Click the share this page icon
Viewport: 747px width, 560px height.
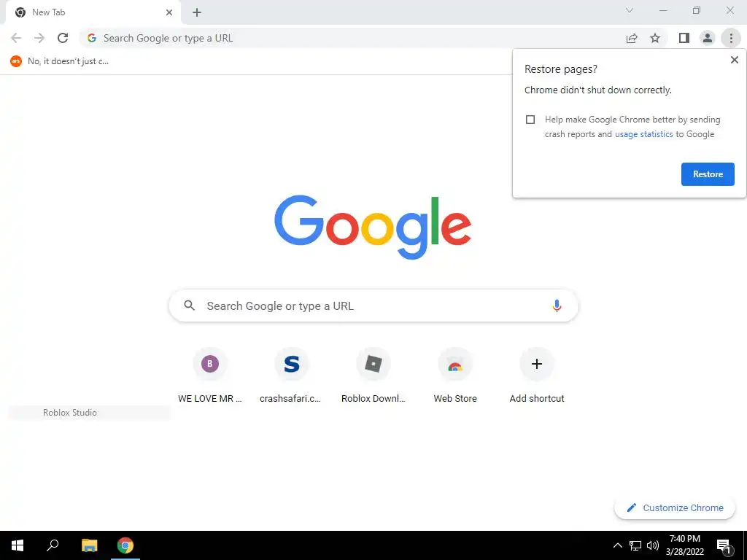pyautogui.click(x=632, y=38)
